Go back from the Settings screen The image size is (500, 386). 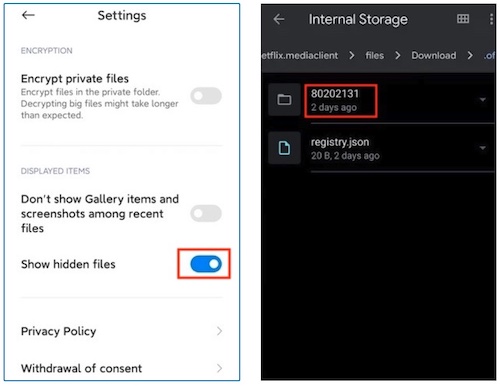[x=28, y=15]
